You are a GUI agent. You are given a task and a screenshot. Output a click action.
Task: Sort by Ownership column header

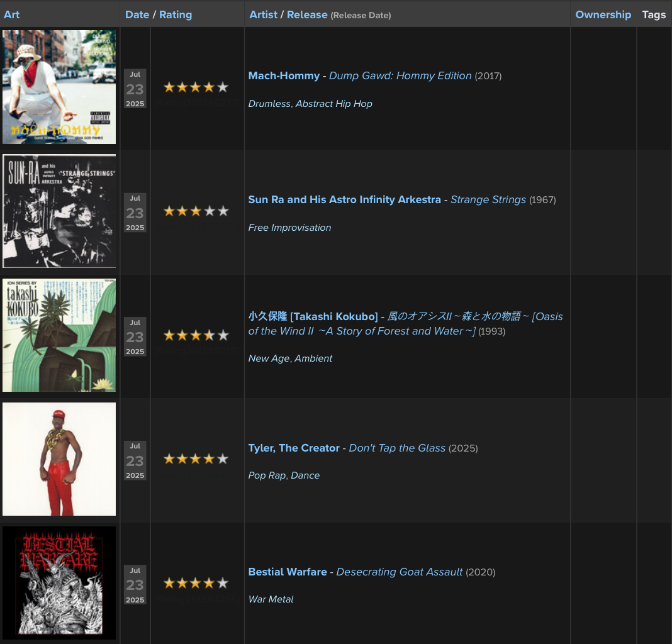coord(603,14)
